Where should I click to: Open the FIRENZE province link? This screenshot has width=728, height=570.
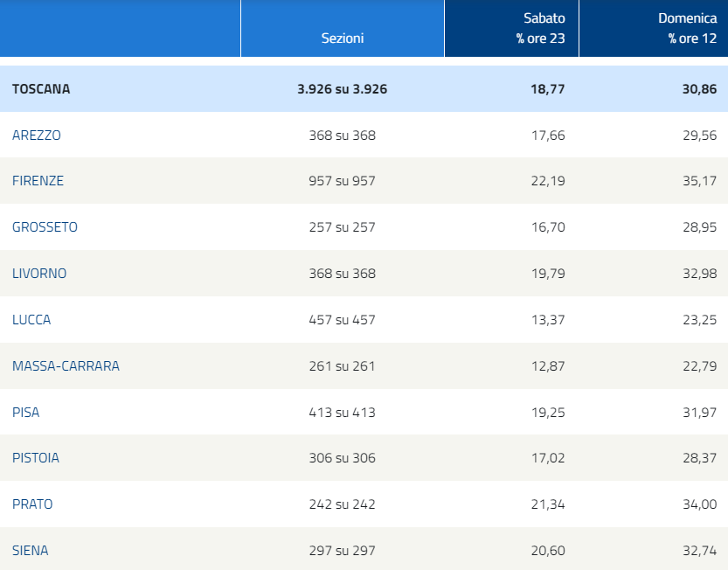(x=38, y=181)
